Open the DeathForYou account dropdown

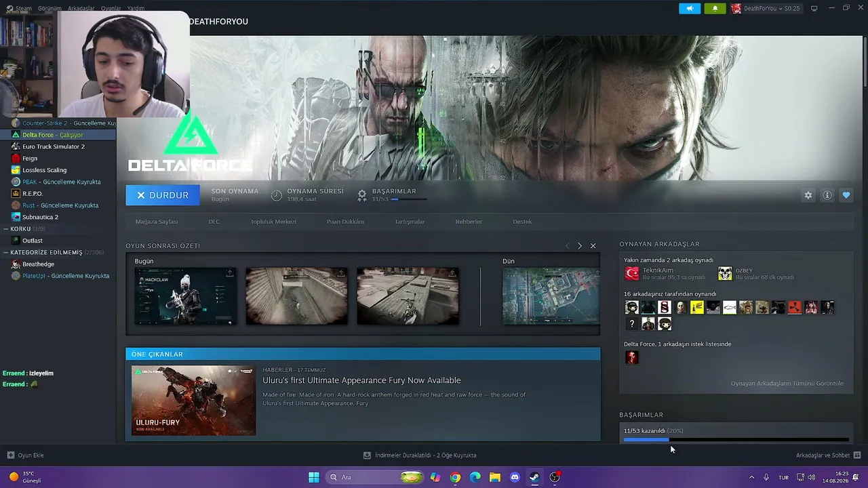(766, 9)
